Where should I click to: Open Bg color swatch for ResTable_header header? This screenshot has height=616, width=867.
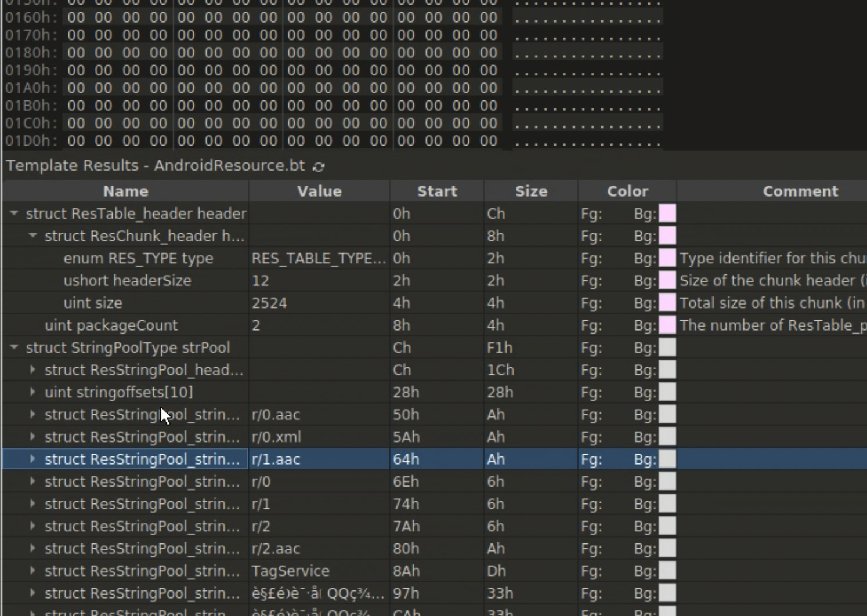667,213
